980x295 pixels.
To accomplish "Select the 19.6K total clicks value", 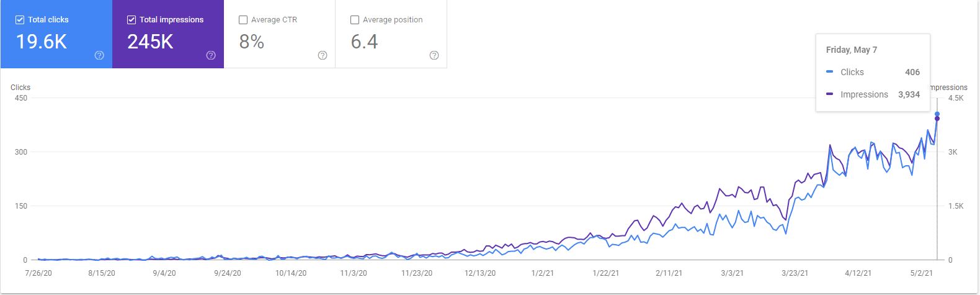I will (x=42, y=42).
